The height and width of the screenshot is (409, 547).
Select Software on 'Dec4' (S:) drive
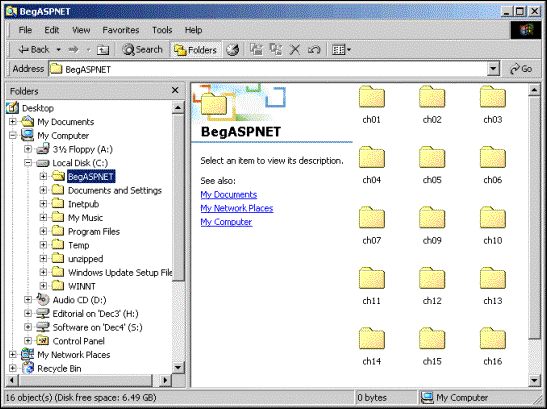tap(97, 327)
